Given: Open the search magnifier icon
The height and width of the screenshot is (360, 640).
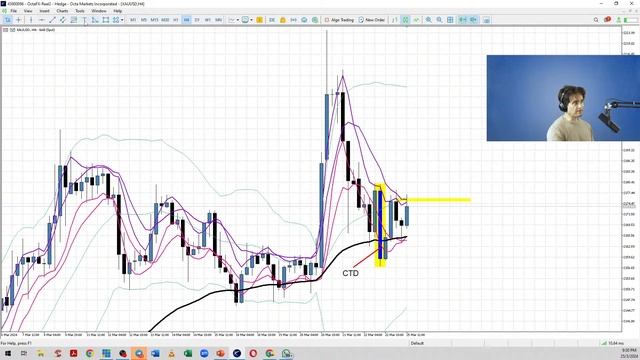Looking at the screenshot, I should tap(596, 20).
